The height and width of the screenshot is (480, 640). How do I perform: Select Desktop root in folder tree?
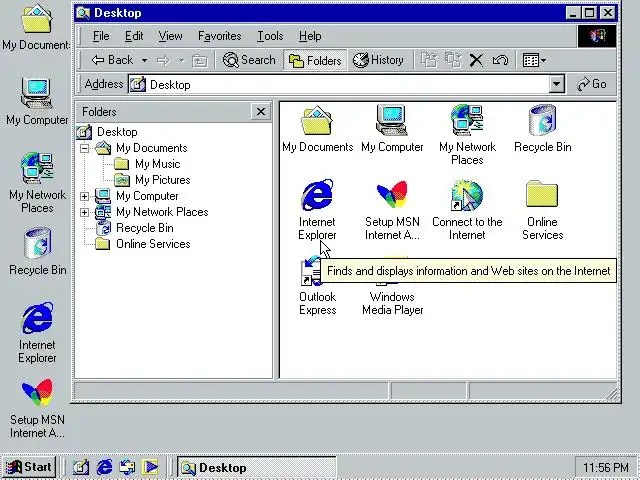click(107, 132)
